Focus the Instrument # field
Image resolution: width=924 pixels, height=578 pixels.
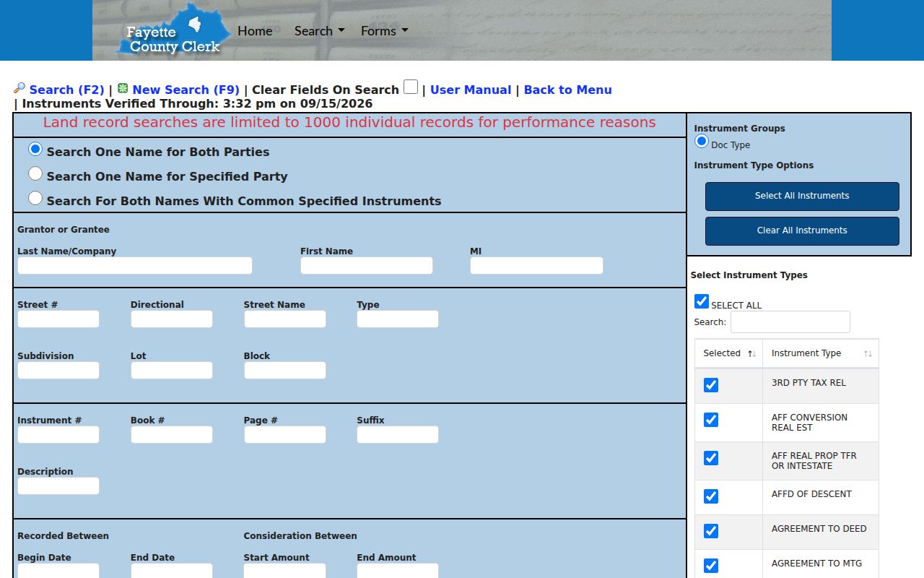click(58, 434)
